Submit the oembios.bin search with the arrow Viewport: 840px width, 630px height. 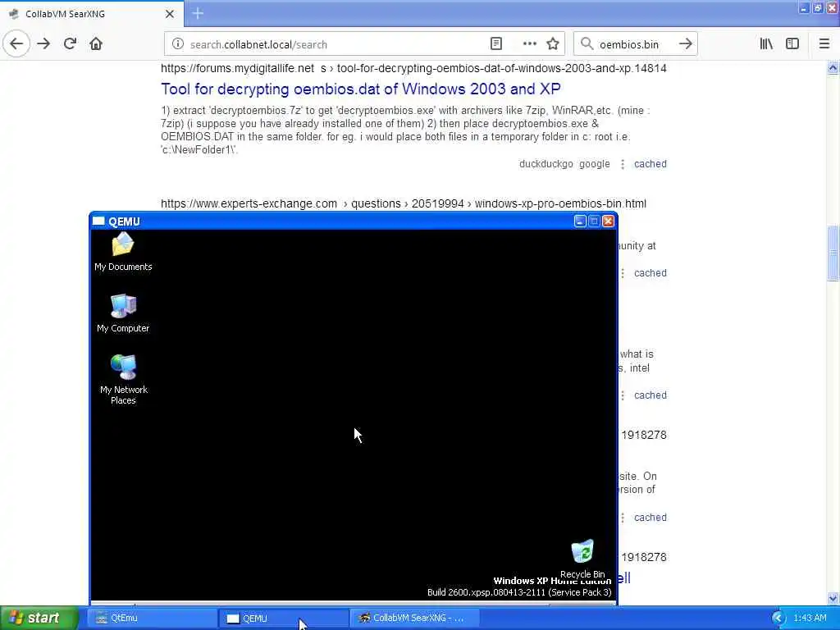click(685, 44)
